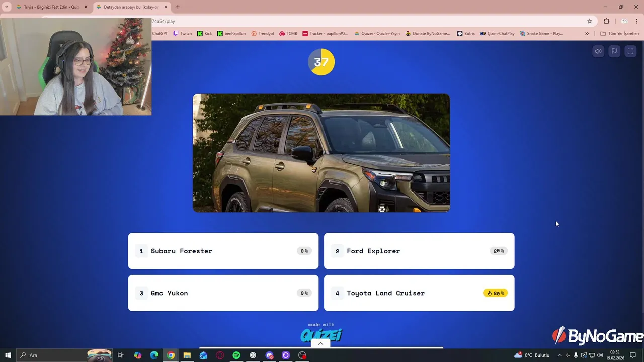
Task: Open the tab search dropdown arrow
Action: pos(7,7)
